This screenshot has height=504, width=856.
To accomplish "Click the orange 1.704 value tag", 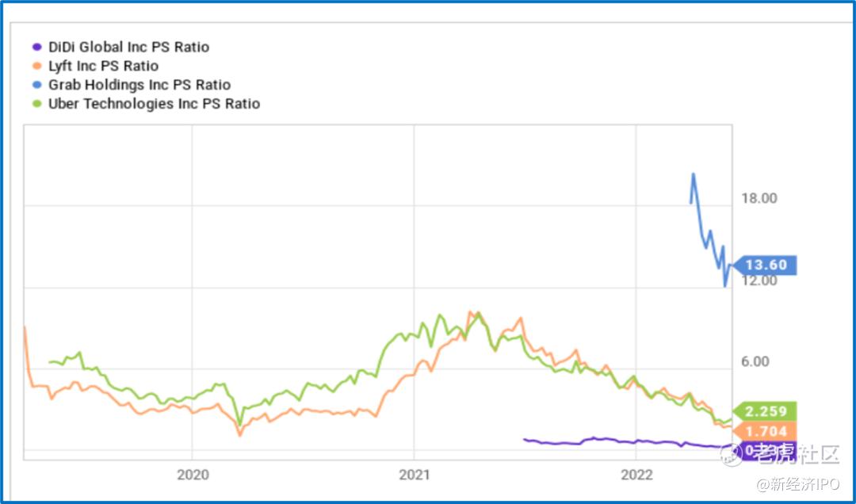I will 766,432.
